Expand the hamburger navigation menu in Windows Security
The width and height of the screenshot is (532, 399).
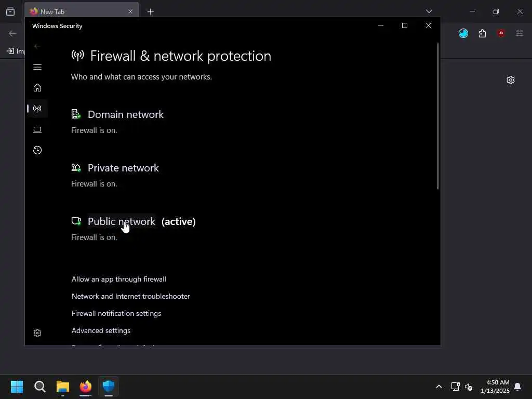click(x=37, y=67)
